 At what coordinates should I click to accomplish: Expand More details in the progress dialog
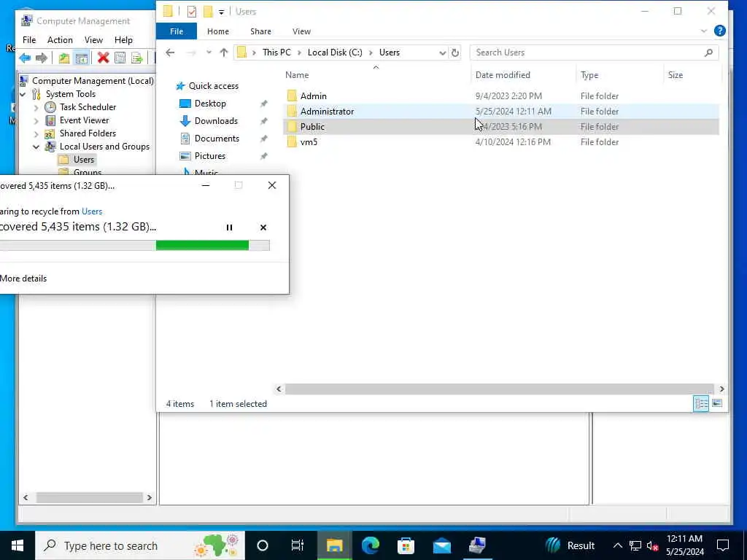coord(23,279)
